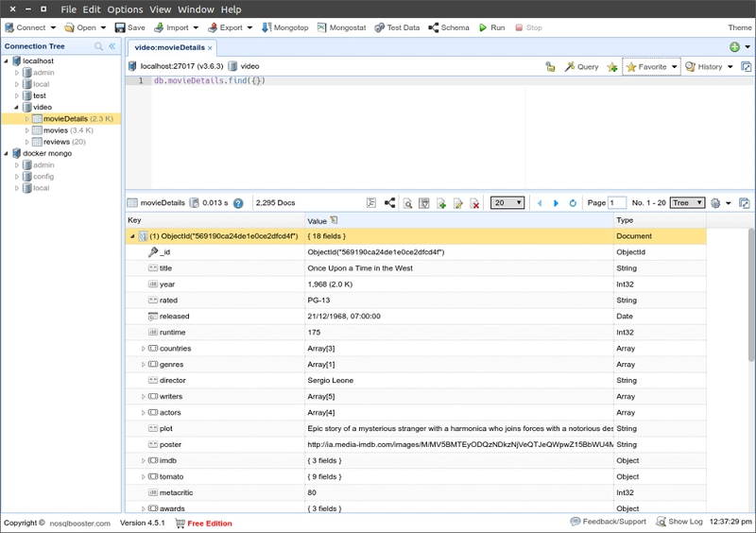Screen dimensions: 756x533
Task: Click the filter icon in results toolbar
Action: 424,203
